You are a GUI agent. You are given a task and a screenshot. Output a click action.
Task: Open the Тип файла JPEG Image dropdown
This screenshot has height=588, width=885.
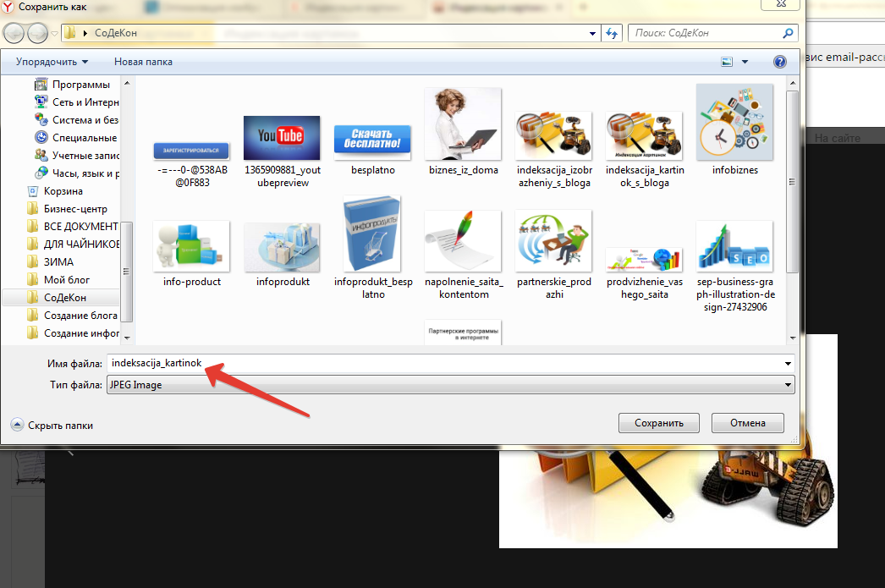[x=450, y=385]
